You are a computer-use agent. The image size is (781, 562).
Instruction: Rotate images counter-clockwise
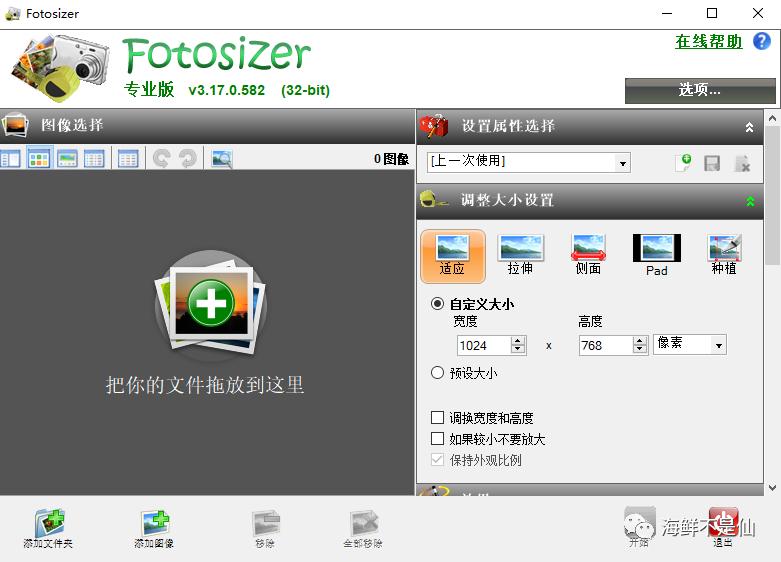tap(161, 159)
